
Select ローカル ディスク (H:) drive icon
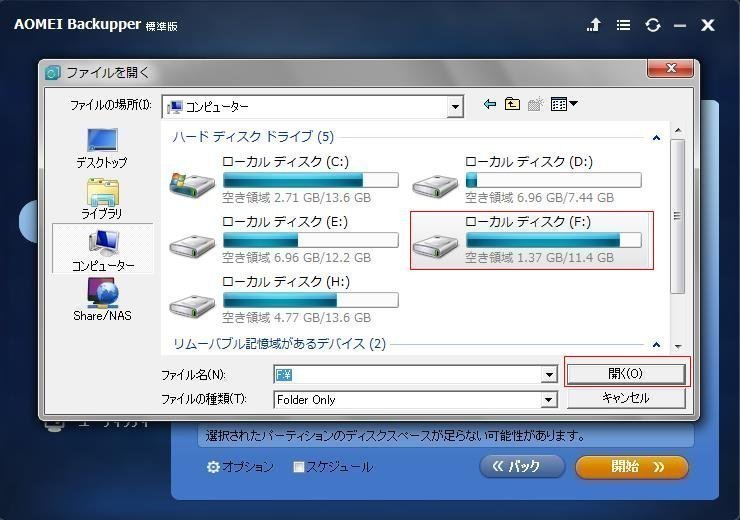pyautogui.click(x=192, y=305)
